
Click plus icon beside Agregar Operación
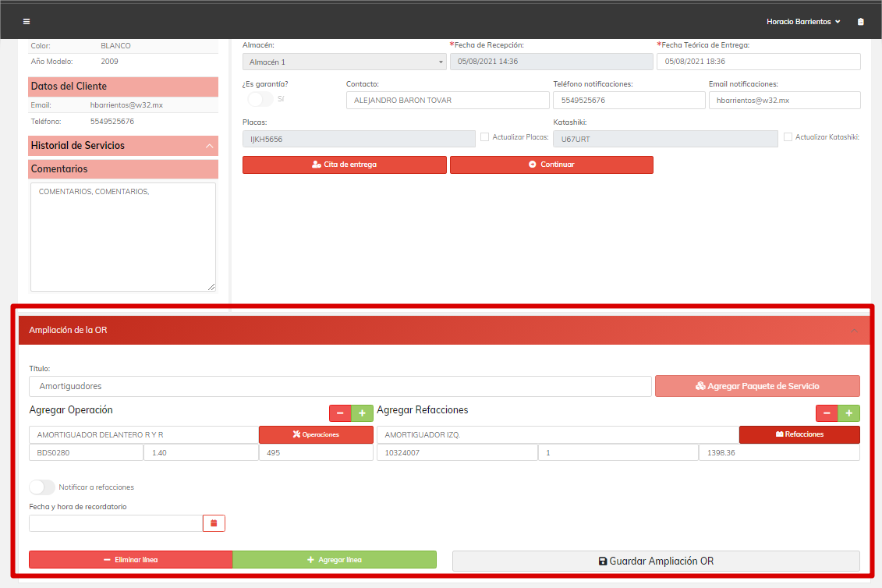click(362, 413)
